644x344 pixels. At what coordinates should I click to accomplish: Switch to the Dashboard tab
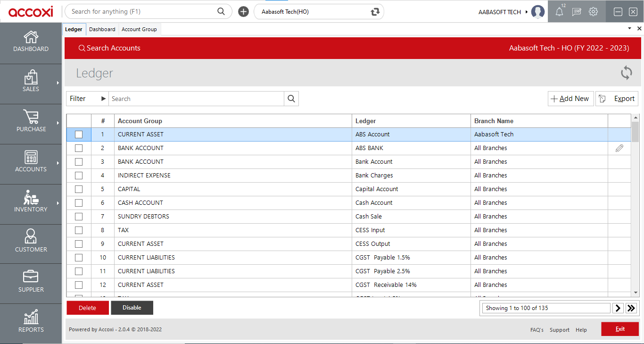[102, 29]
